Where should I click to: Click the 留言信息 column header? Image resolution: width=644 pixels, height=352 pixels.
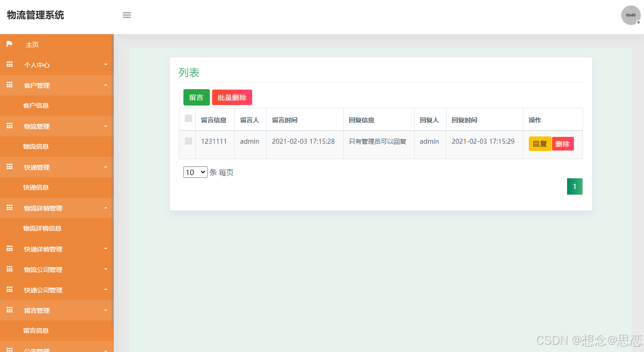[214, 120]
